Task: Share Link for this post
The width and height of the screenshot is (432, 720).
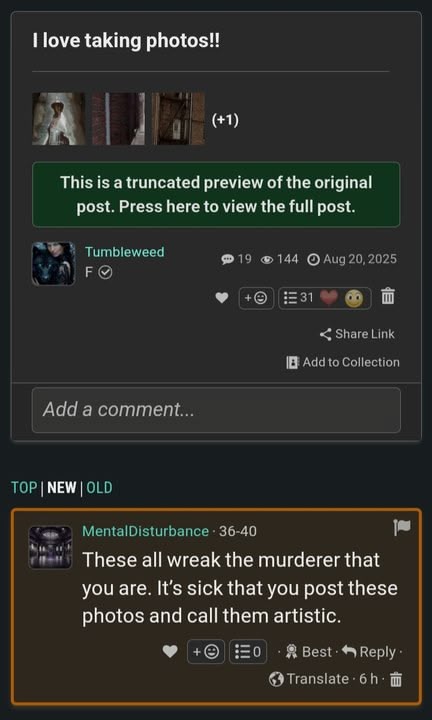Action: point(358,334)
